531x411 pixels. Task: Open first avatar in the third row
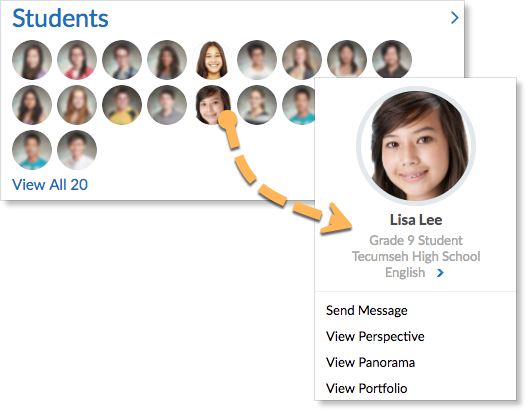coord(32,150)
